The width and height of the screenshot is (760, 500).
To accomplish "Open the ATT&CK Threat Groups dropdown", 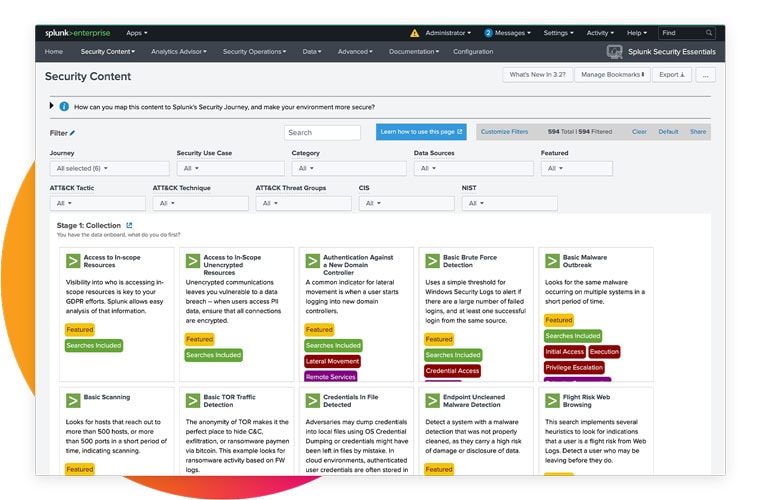I will tap(303, 203).
